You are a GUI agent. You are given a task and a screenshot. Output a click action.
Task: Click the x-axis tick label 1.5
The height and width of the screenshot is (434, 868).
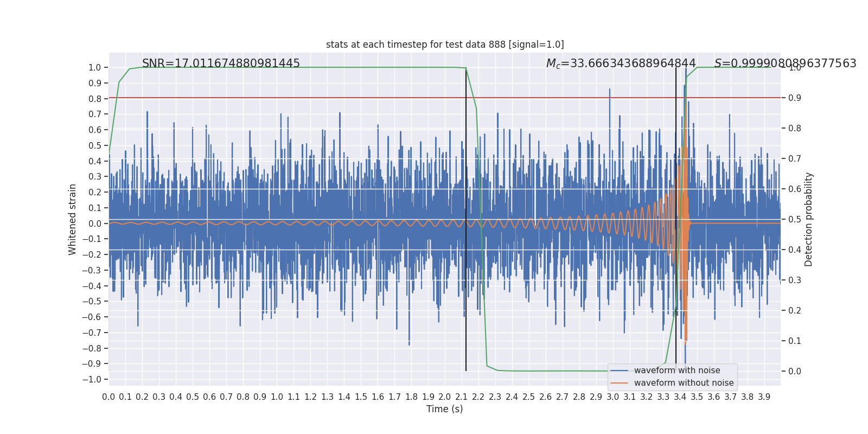(x=361, y=397)
